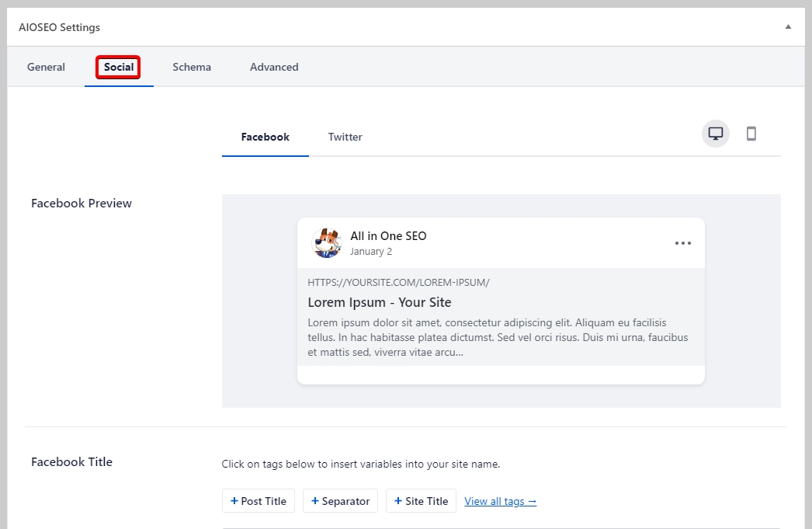Select the Twitter sub-tab
Viewport: 812px width, 529px height.
(x=345, y=137)
